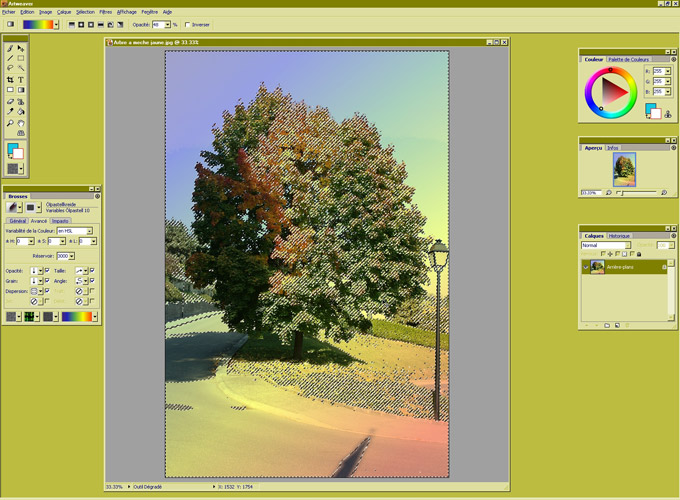Open the Filtres menu
This screenshot has width=680, height=500.
[105, 12]
